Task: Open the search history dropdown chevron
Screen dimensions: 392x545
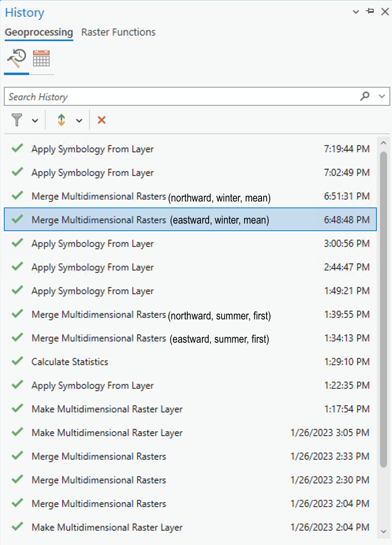Action: coord(382,96)
